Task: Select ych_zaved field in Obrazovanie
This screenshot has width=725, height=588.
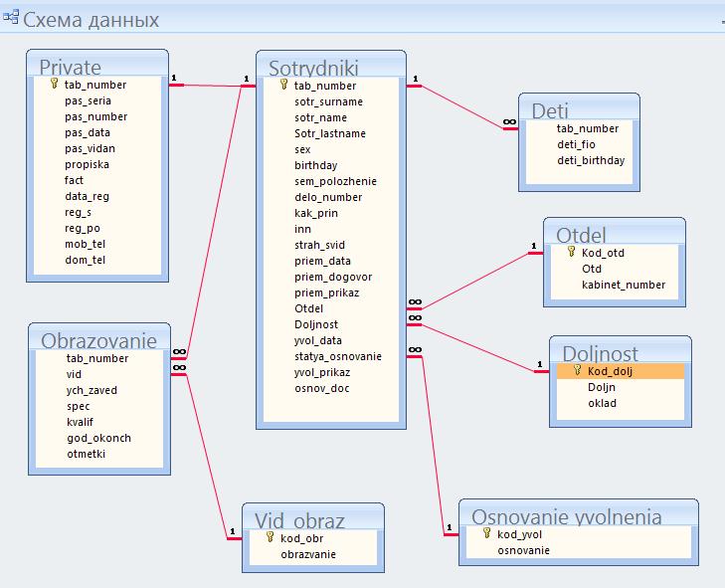Action: click(x=91, y=390)
